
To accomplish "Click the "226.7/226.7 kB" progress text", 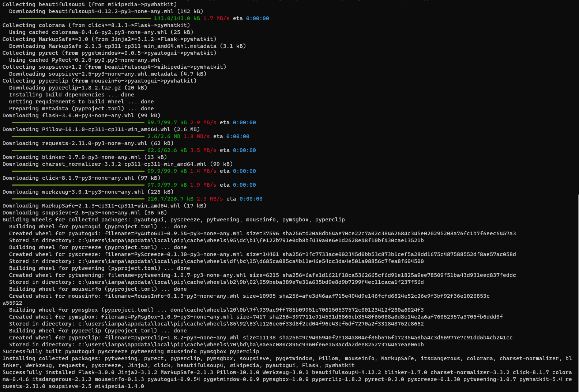I will (x=170, y=199).
